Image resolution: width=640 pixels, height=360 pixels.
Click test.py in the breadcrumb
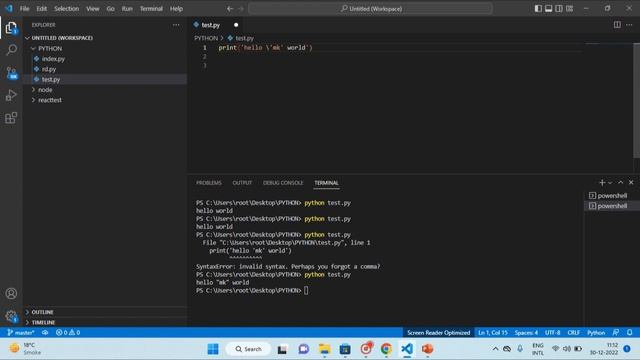(x=244, y=38)
